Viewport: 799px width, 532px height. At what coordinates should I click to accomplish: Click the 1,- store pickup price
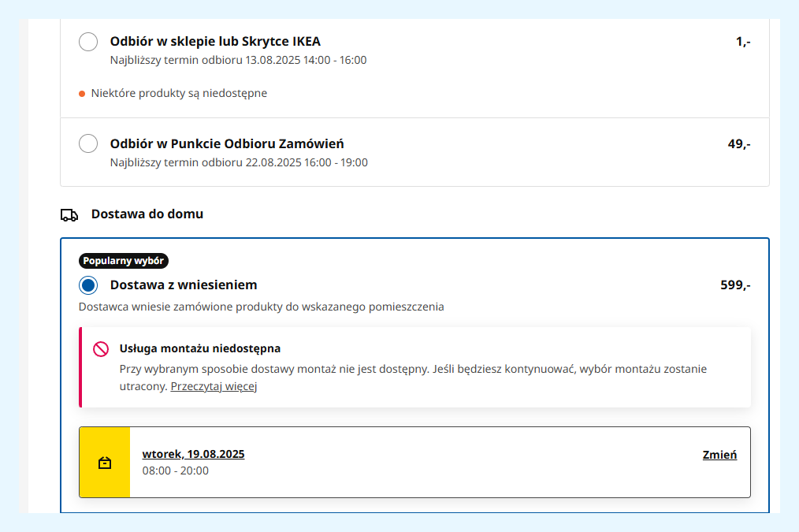click(742, 42)
